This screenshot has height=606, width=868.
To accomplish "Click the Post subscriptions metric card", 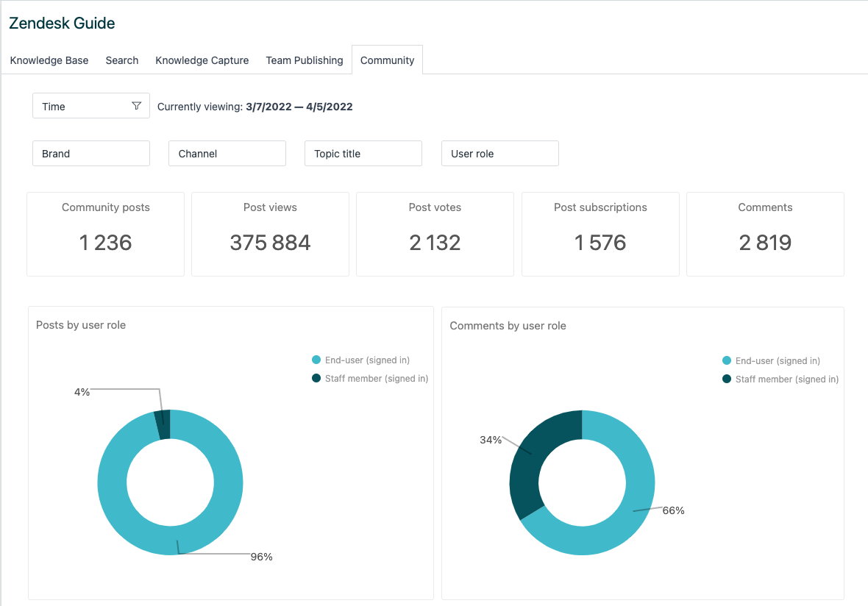I will (600, 234).
